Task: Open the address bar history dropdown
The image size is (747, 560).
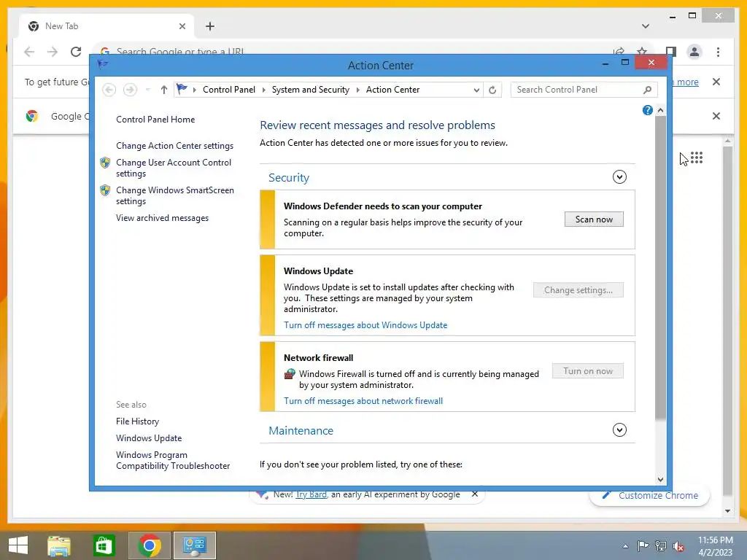Action: point(476,90)
